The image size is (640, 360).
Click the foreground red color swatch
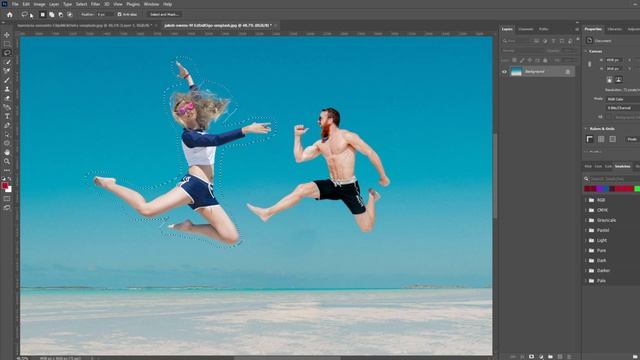pos(5,186)
